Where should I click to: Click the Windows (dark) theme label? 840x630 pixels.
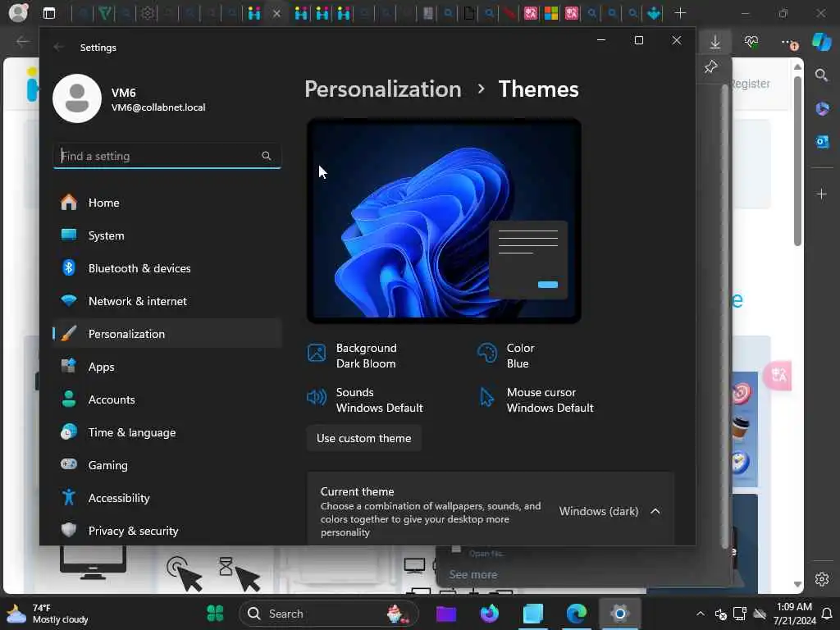click(x=599, y=511)
